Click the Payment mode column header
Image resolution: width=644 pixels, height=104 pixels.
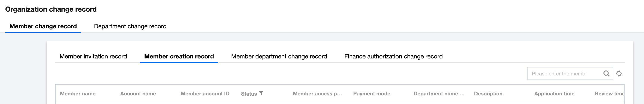(x=372, y=94)
